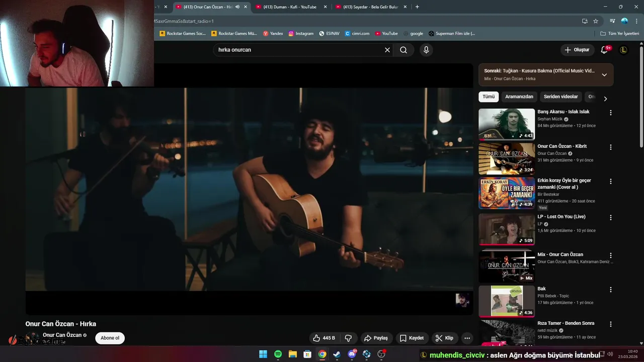This screenshot has height=362, width=644.
Task: Click small channel watermark in video corner
Action: coord(462,300)
